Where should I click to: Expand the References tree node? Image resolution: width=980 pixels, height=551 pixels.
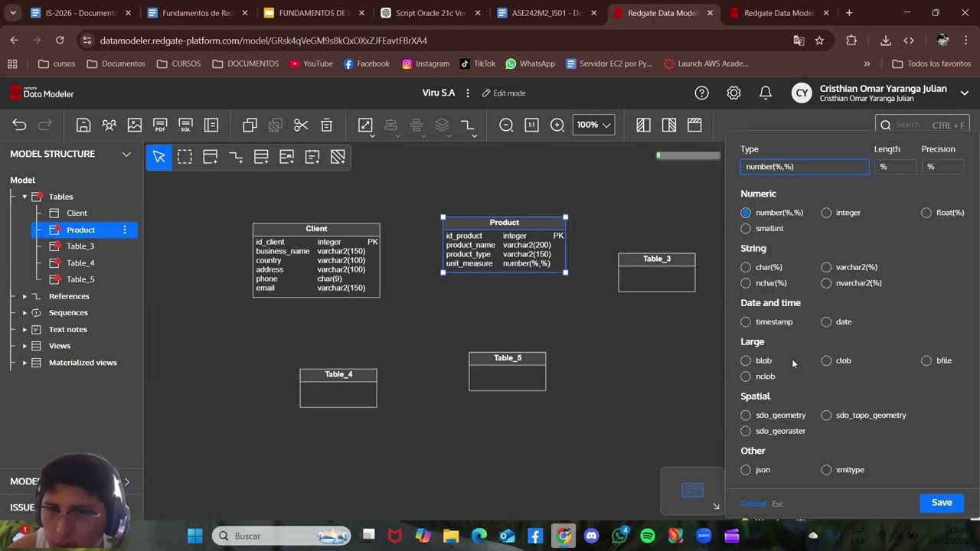(x=24, y=296)
